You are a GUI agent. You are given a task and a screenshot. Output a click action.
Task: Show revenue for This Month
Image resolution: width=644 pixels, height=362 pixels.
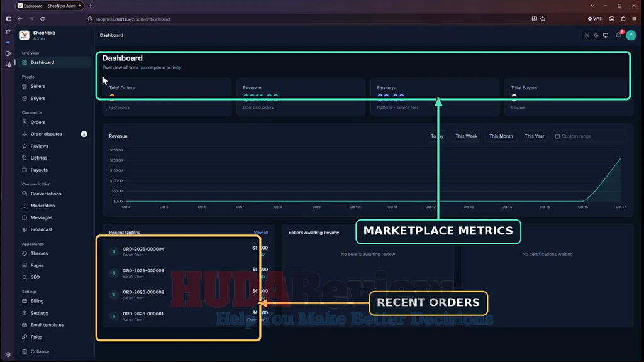[501, 136]
